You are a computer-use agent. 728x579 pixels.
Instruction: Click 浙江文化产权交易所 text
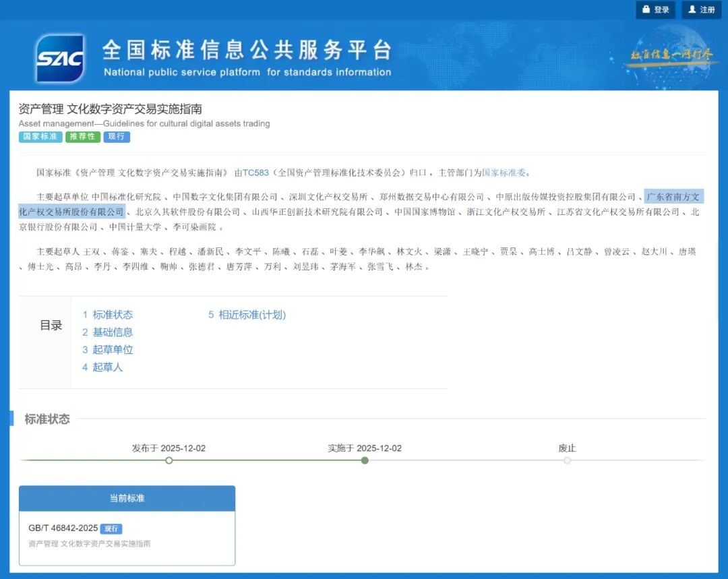[x=506, y=212]
